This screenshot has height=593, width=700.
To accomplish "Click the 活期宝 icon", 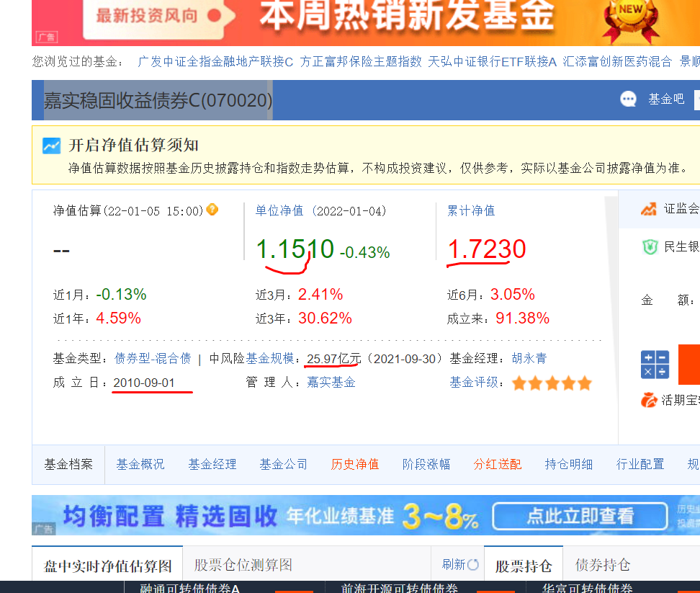I will (649, 400).
